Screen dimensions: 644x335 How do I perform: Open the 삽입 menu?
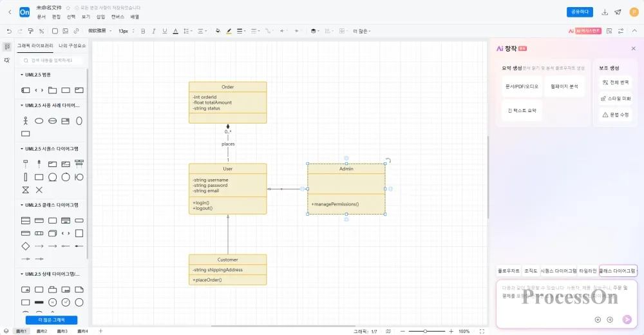tap(100, 17)
